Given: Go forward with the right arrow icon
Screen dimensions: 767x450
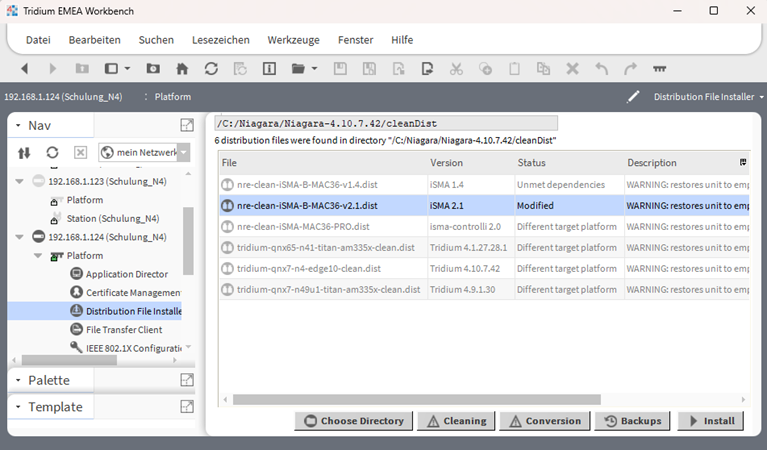Looking at the screenshot, I should tap(52, 68).
